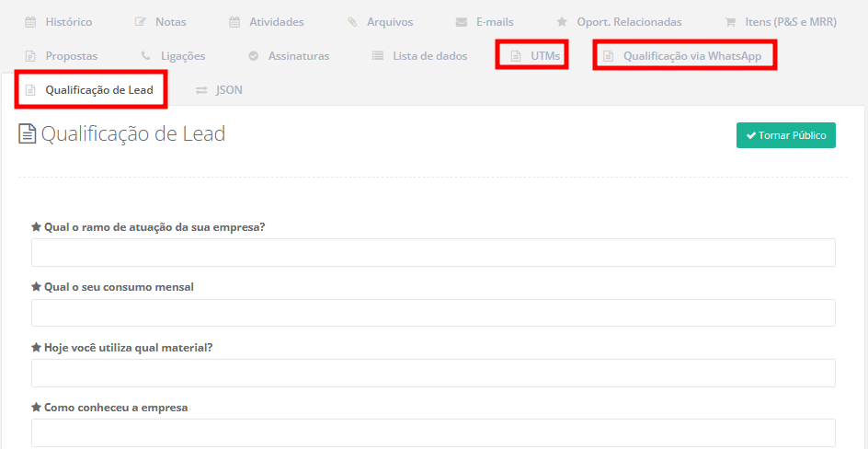Click the calendar icon beside Histórico
This screenshot has width=868, height=449.
coord(30,22)
